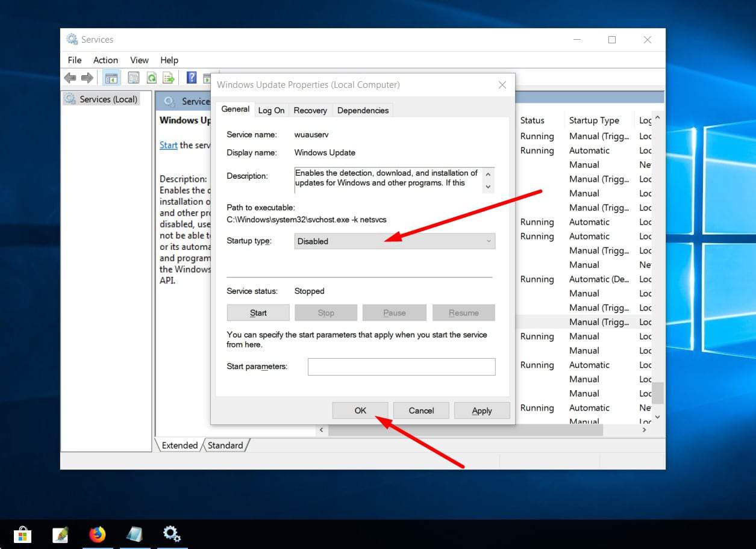Screen dimensions: 756x549
Task: Open Firefox from the taskbar
Action: [97, 534]
